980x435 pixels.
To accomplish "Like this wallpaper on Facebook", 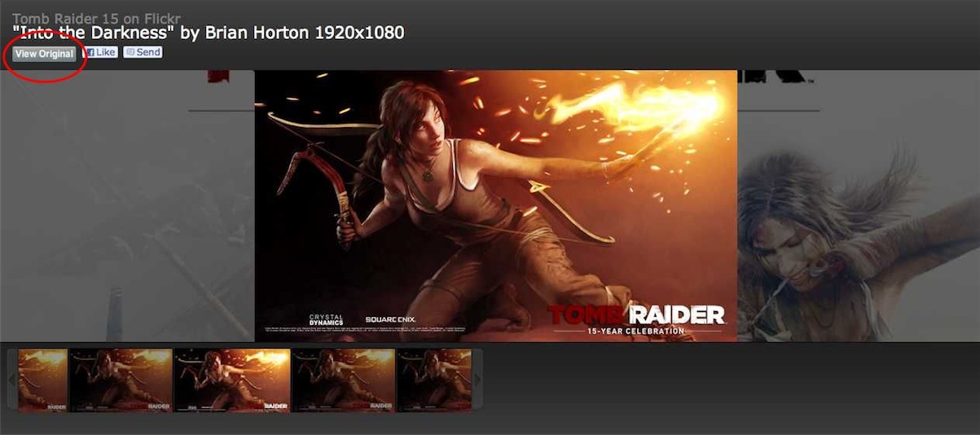I will pyautogui.click(x=100, y=52).
